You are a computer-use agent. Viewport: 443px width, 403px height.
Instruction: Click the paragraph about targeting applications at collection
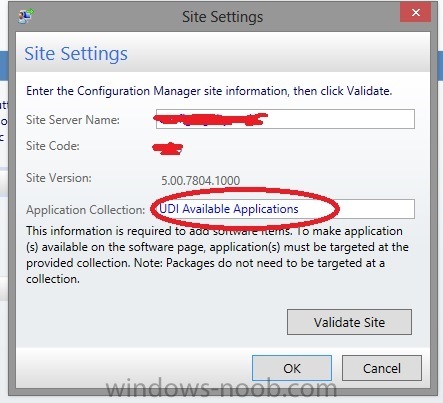pyautogui.click(x=217, y=255)
